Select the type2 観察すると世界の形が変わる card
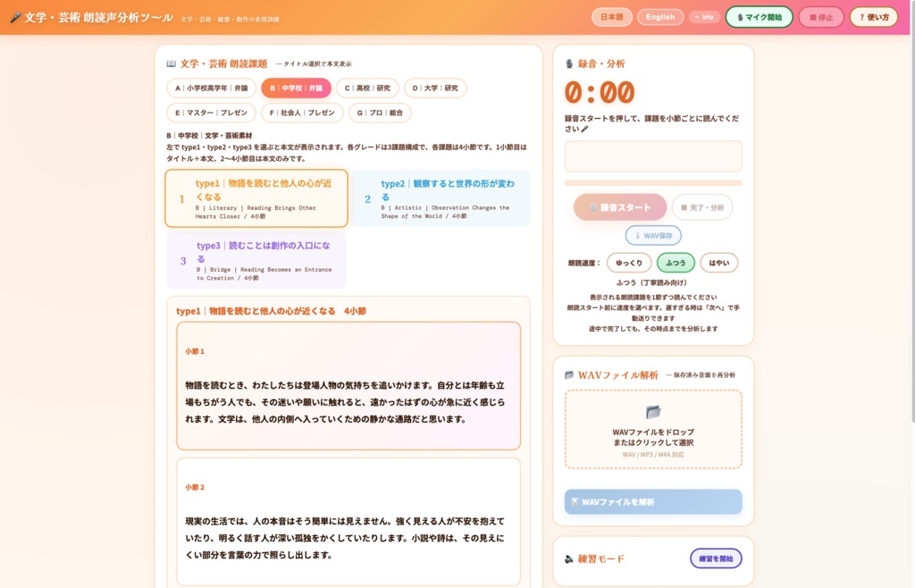The width and height of the screenshot is (915, 588). coord(440,198)
